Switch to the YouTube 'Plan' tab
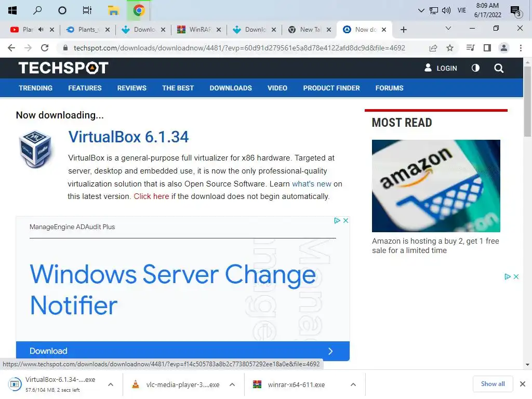 (x=28, y=30)
